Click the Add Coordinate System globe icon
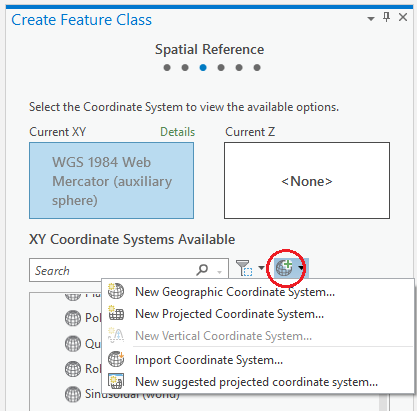This screenshot has width=417, height=411. tap(284, 268)
